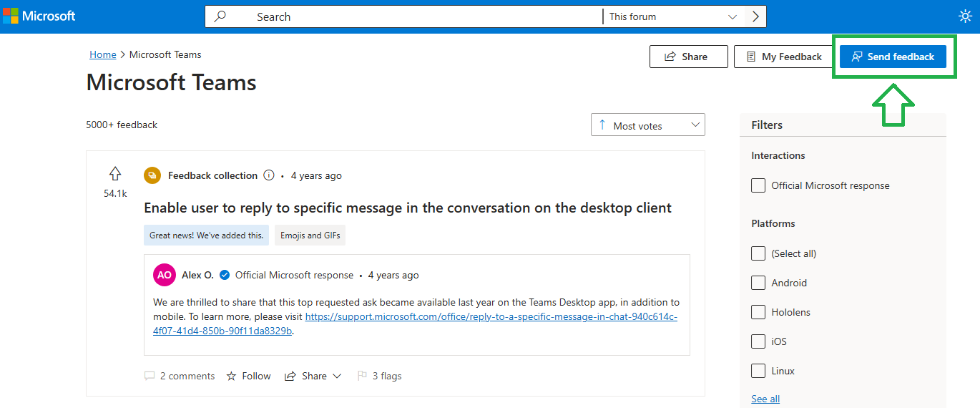980x408 pixels.
Task: Check the Hololens platform filter
Action: tap(758, 312)
